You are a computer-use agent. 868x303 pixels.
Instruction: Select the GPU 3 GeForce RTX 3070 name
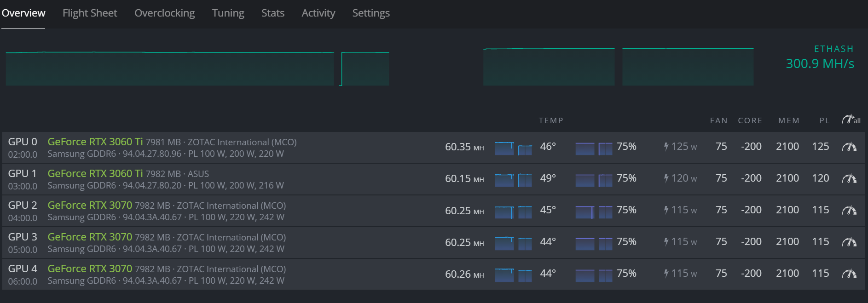tap(90, 237)
